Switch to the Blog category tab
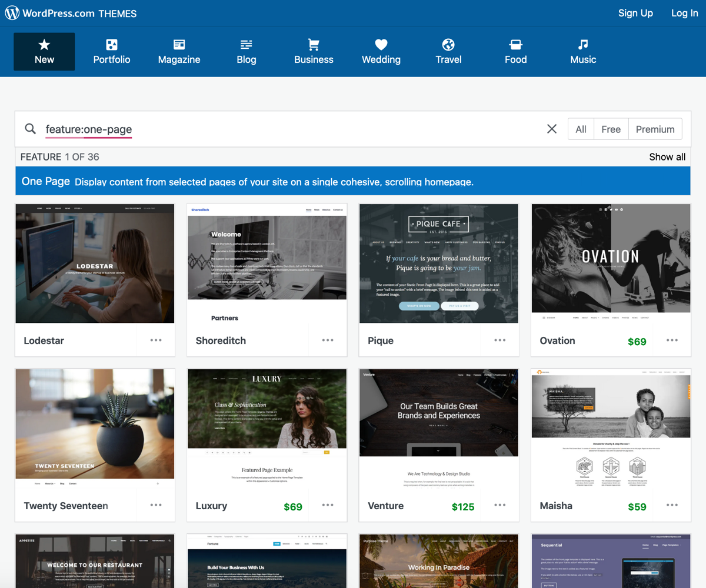The width and height of the screenshot is (706, 588). tap(247, 52)
